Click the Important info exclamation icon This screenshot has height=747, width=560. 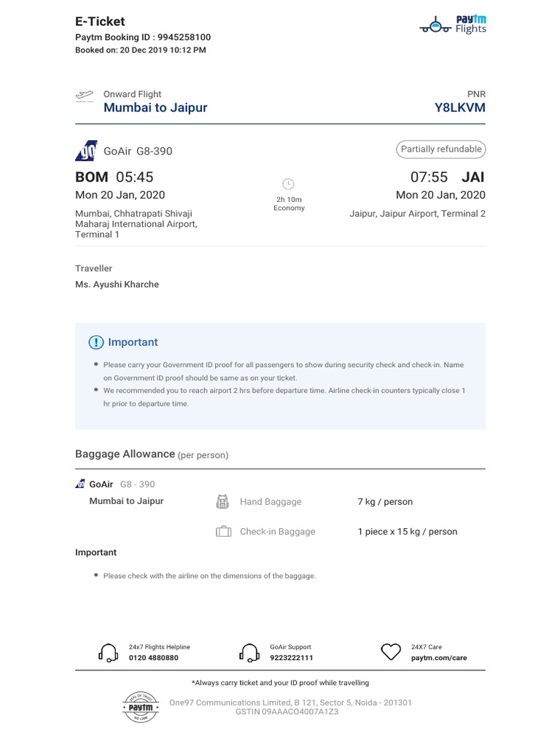[x=96, y=342]
